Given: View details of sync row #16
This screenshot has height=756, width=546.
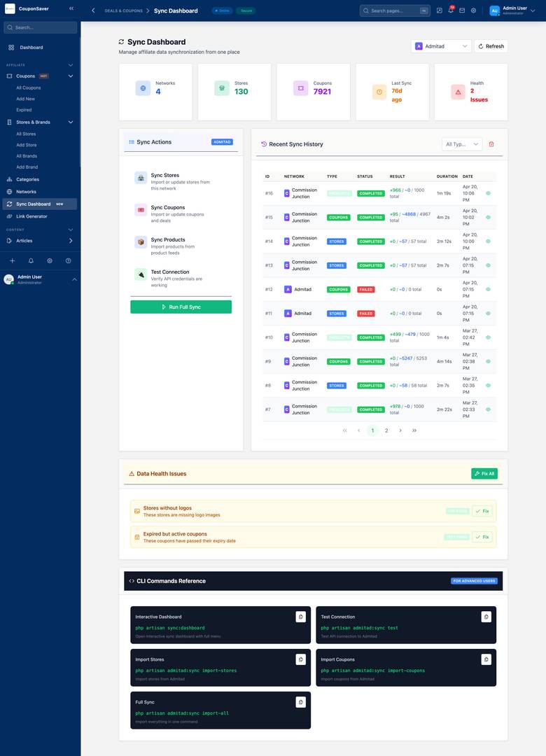Looking at the screenshot, I should (x=488, y=193).
